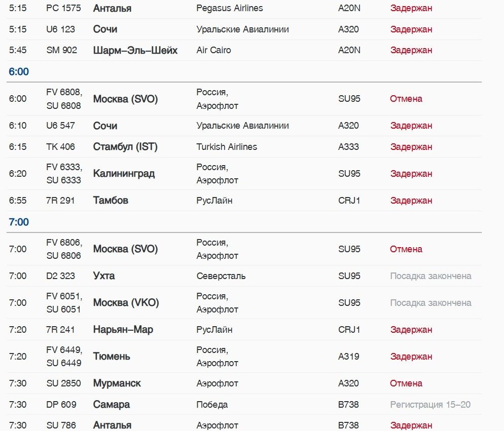504x431 pixels.
Task: Open the Ухта flight by Северсталь
Action: click(x=104, y=276)
